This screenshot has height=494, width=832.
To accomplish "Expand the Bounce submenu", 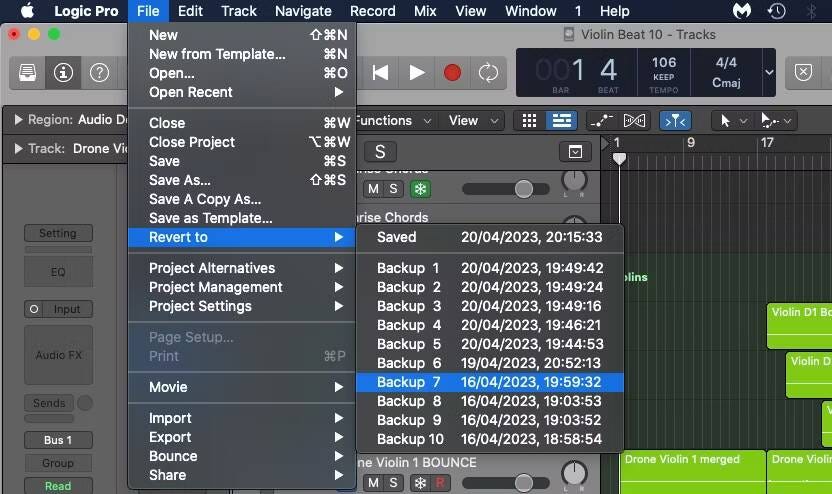I will point(242,456).
